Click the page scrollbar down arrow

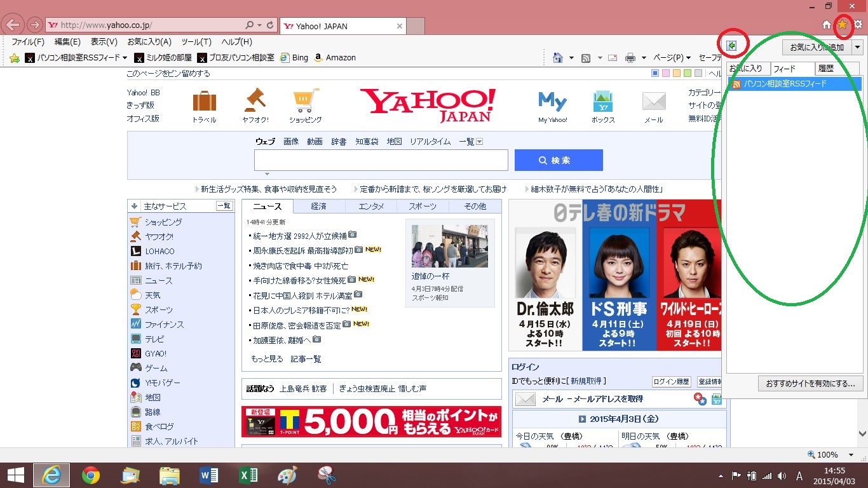[862, 434]
